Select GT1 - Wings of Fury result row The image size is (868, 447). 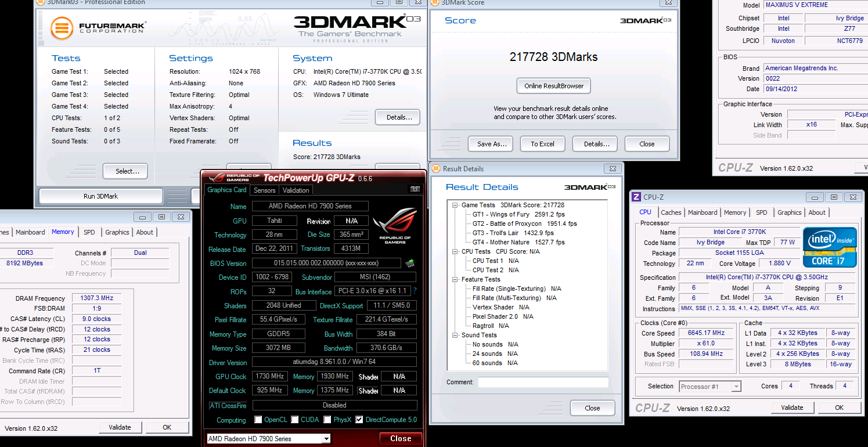pos(518,214)
